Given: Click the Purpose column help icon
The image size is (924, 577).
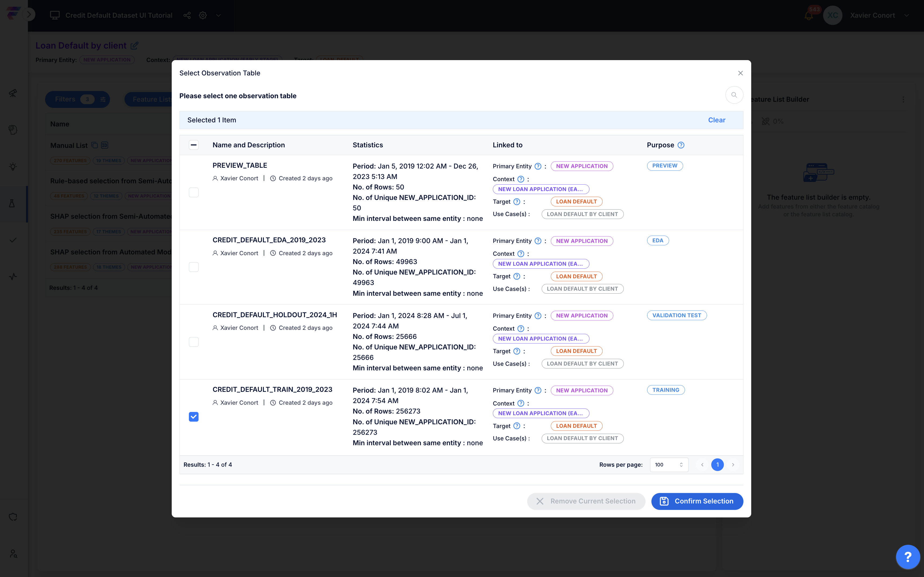Looking at the screenshot, I should click(681, 145).
